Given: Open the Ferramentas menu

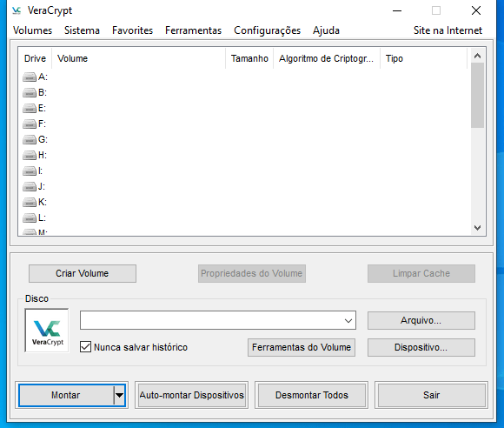Looking at the screenshot, I should coord(193,30).
